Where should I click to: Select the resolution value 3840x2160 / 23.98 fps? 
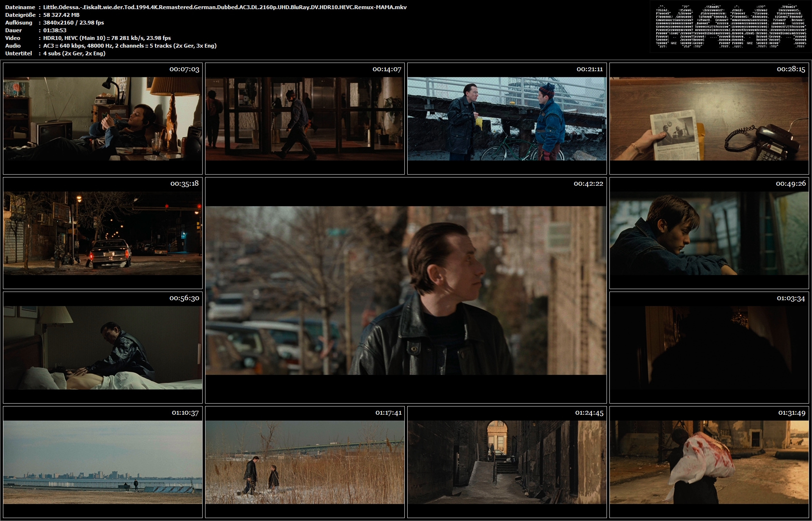coord(74,23)
